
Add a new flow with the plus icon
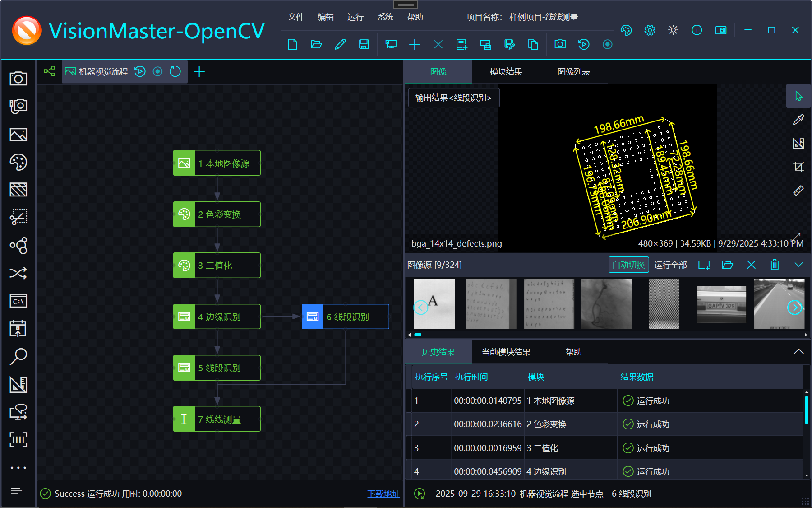199,71
